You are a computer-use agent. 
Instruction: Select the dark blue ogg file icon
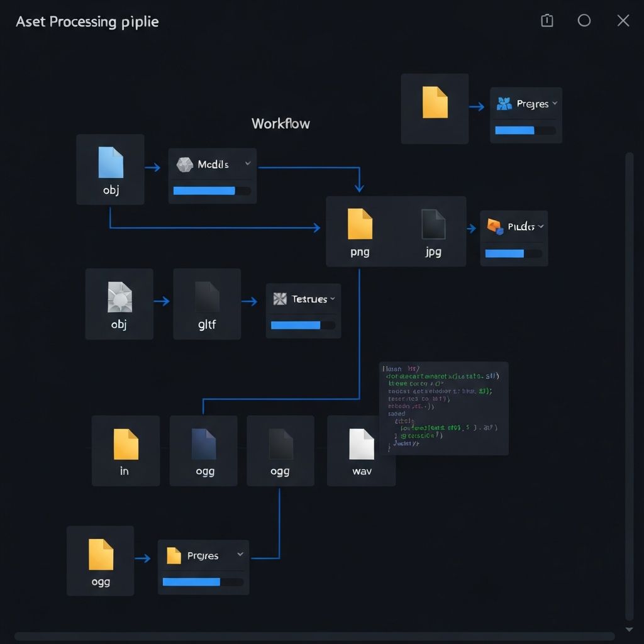pyautogui.click(x=203, y=443)
